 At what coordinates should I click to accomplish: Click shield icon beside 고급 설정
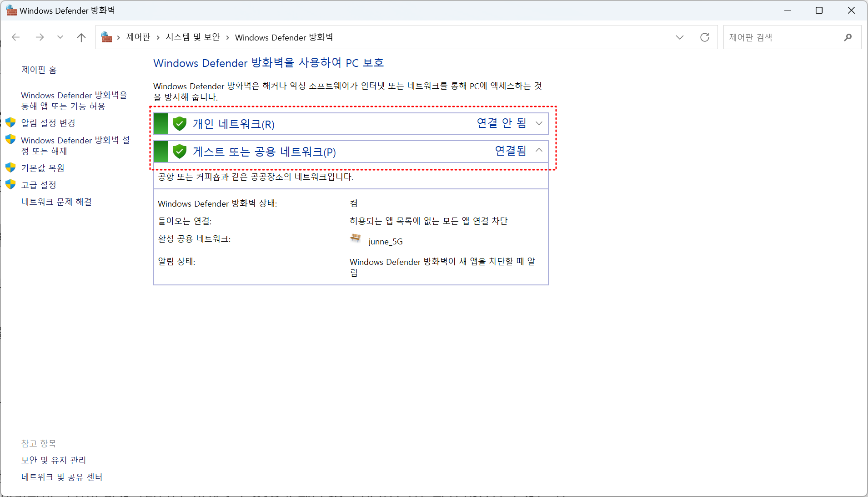click(10, 184)
